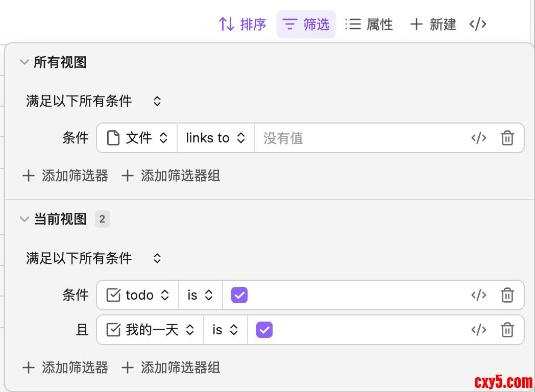
Task: Open the links to operator dropdown
Action: click(215, 138)
